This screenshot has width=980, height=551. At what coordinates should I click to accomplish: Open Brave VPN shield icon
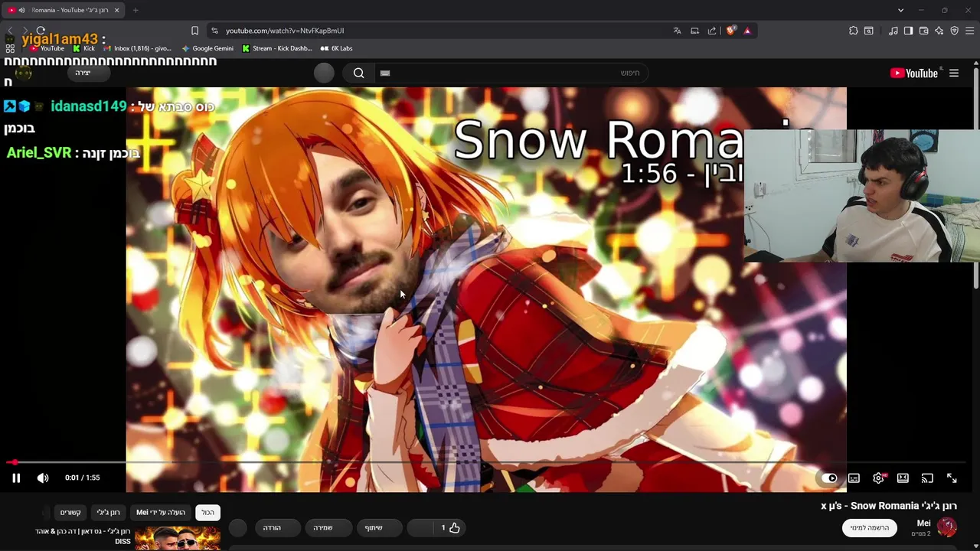point(954,31)
